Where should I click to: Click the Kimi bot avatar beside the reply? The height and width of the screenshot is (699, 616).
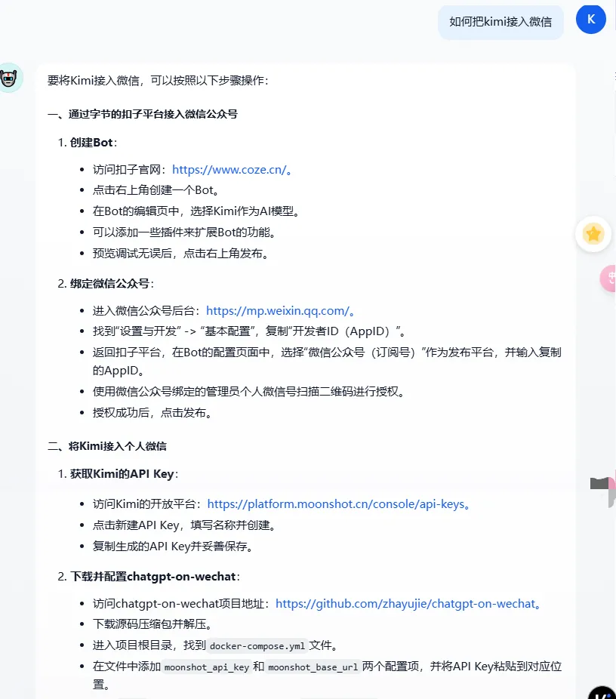(10, 78)
